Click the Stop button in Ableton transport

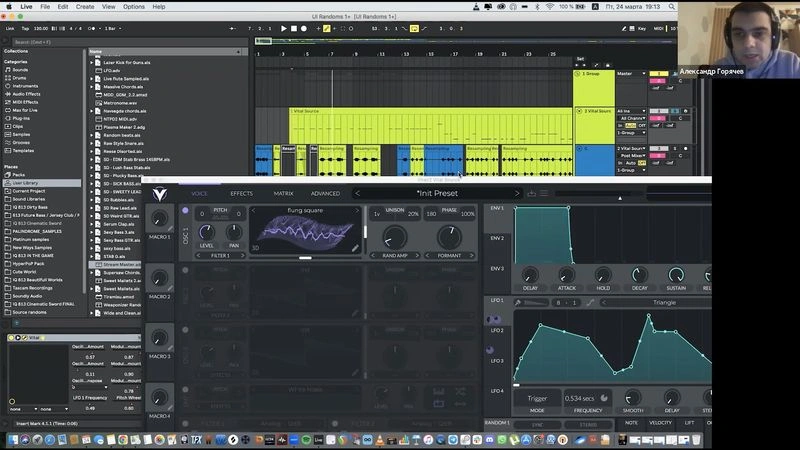(x=294, y=29)
